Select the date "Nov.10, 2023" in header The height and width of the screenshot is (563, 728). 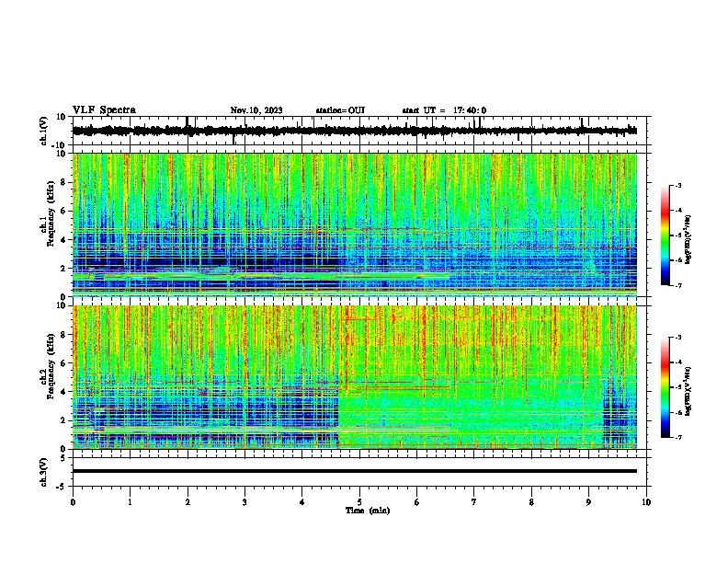256,110
